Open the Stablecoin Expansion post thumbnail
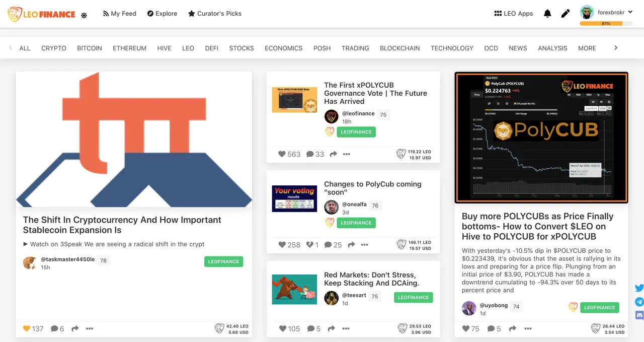The height and width of the screenshot is (342, 644). (x=134, y=139)
